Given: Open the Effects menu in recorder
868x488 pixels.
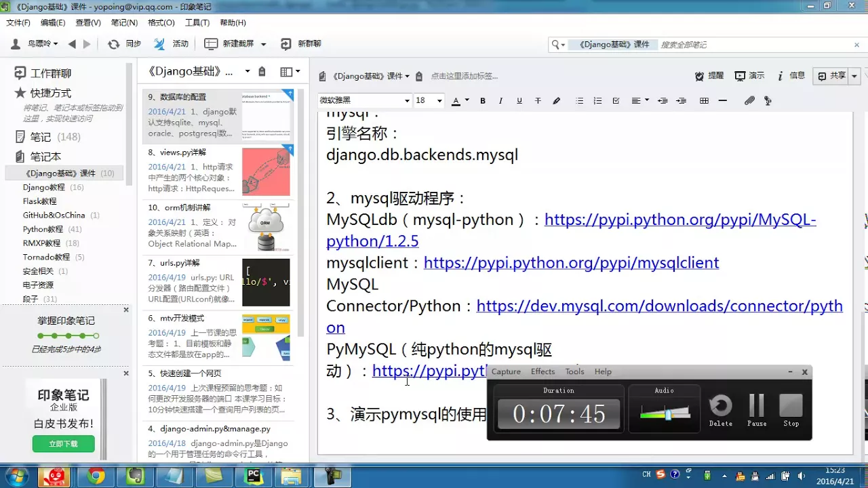Looking at the screenshot, I should (x=542, y=371).
